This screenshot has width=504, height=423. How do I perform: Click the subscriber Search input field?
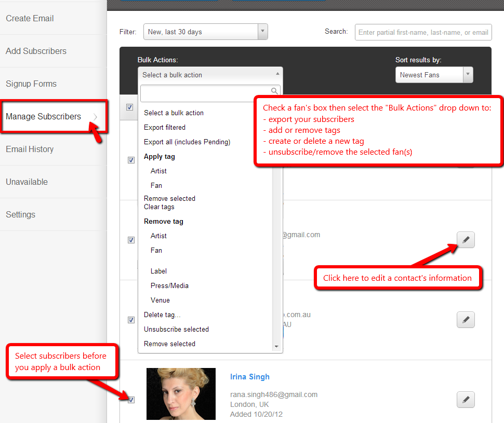point(423,32)
